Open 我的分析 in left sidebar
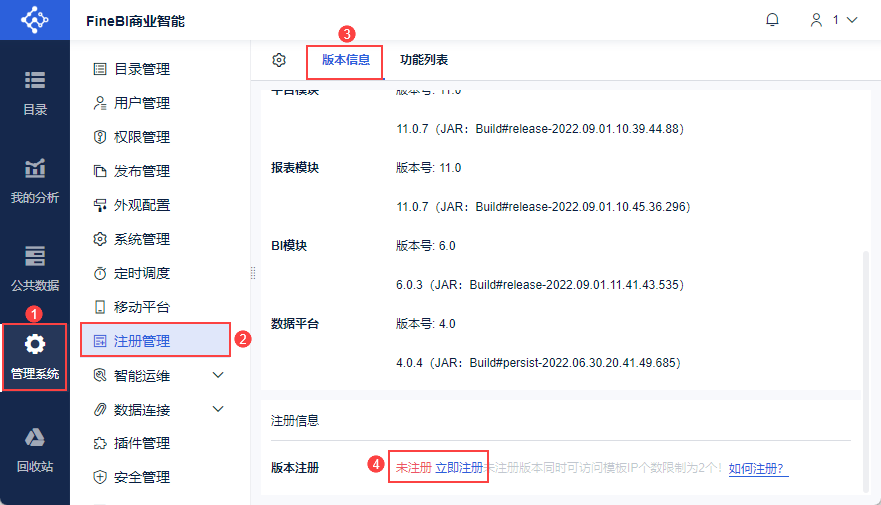 coord(35,181)
